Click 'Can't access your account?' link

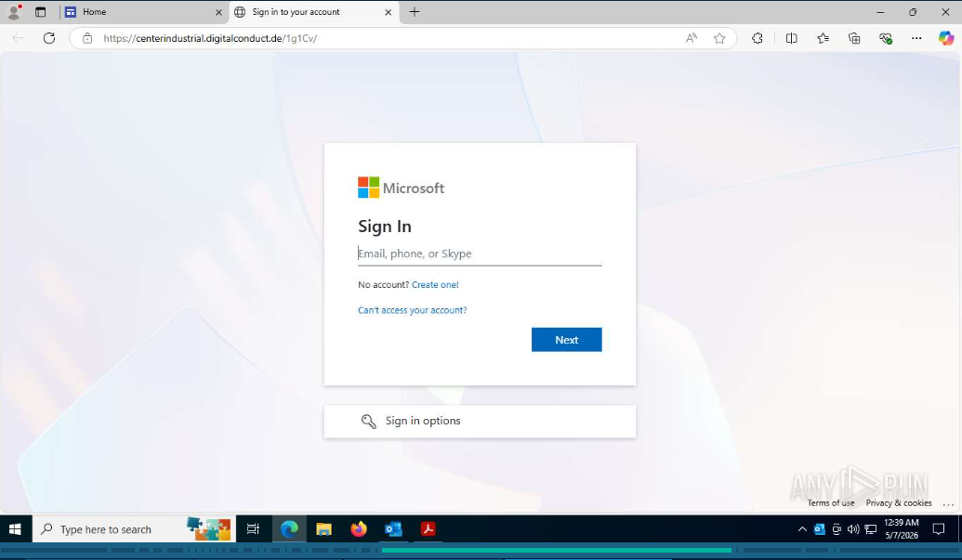pos(413,310)
